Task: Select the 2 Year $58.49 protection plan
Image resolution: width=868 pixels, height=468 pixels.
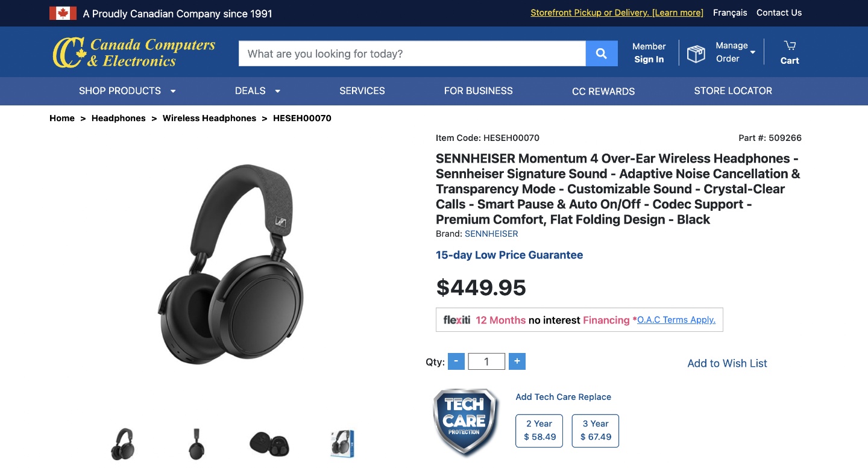Action: 538,430
